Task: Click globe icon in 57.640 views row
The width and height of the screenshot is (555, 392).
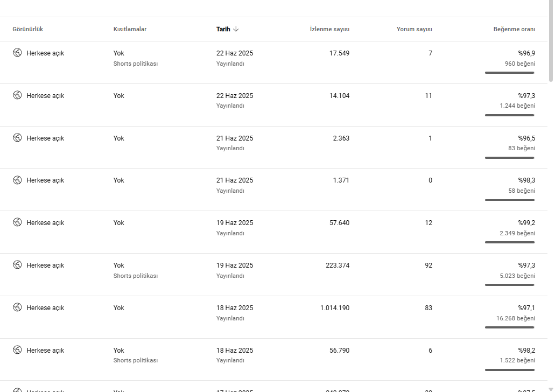Action: coord(17,222)
